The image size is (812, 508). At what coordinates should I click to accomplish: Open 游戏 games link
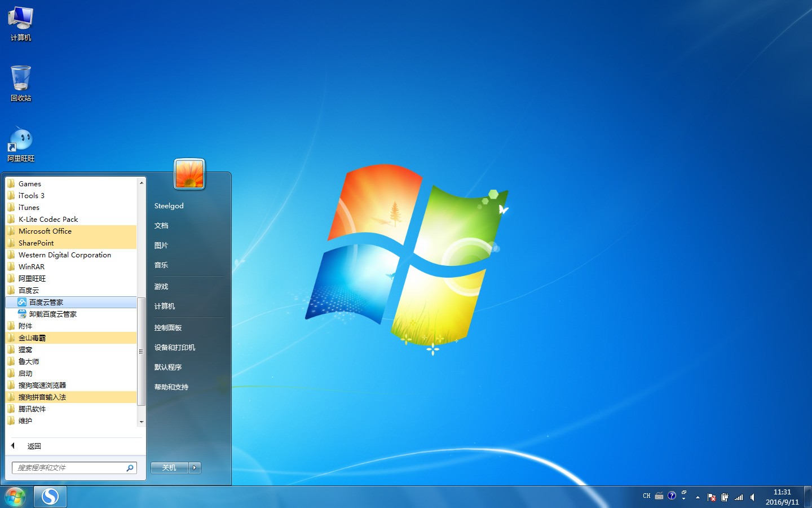(x=161, y=286)
